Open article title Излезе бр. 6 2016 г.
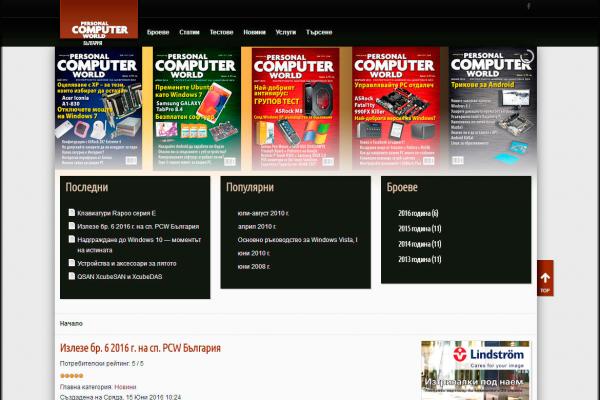The height and width of the screenshot is (400, 600). pos(140,348)
